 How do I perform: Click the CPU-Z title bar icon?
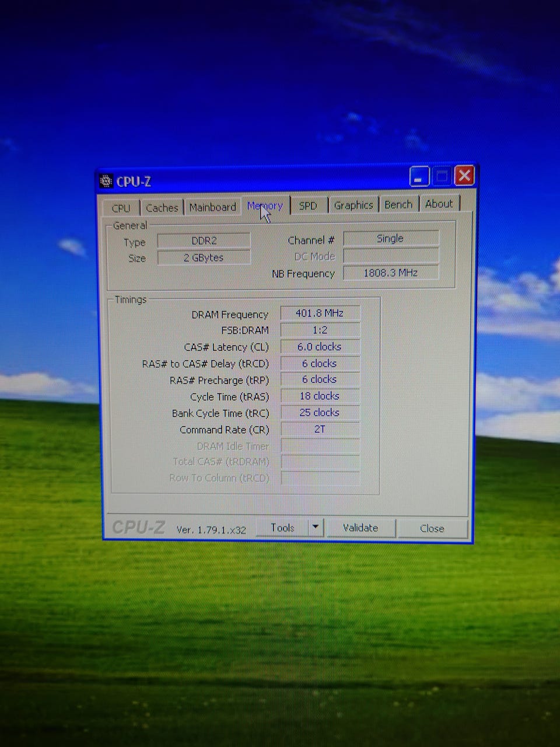pyautogui.click(x=106, y=181)
